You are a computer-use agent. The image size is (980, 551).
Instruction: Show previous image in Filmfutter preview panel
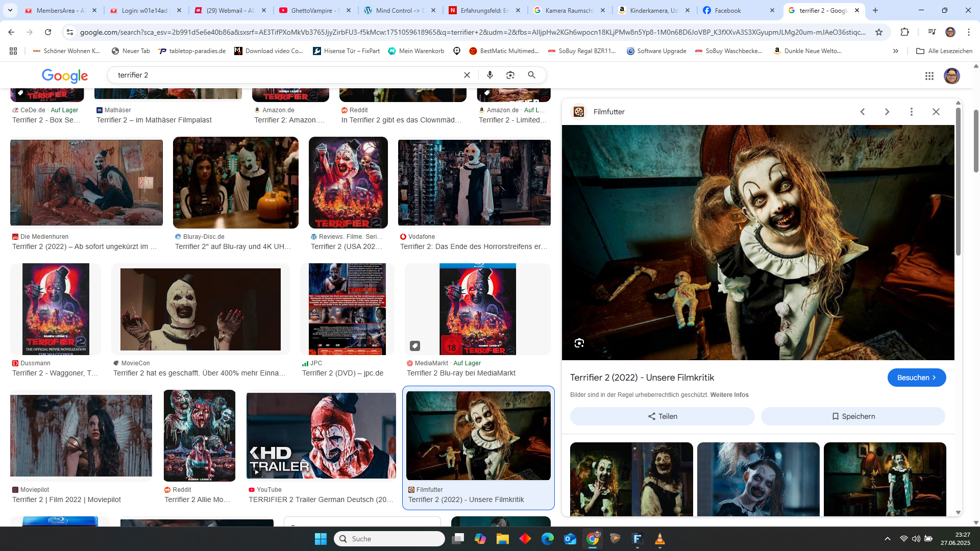(x=863, y=112)
